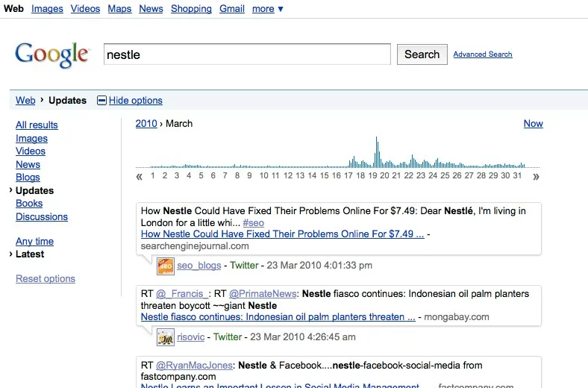Expand the more dropdown arrow
Screen dimensions: 588x388
281,9
